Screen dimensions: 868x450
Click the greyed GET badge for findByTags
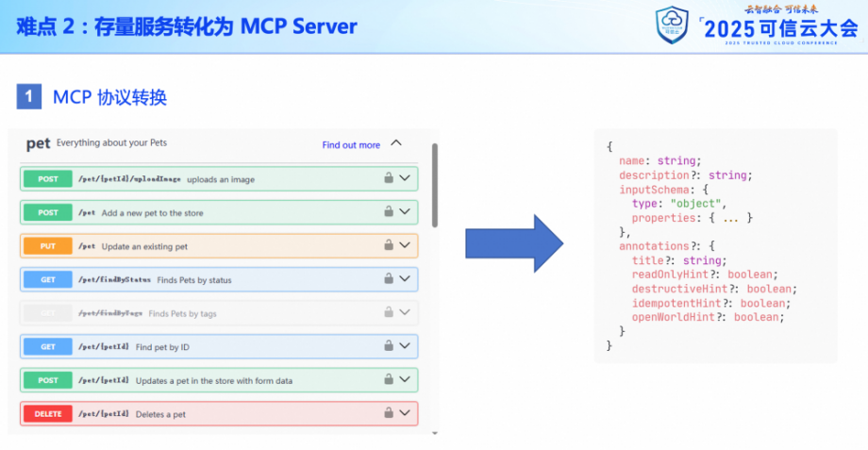point(48,313)
